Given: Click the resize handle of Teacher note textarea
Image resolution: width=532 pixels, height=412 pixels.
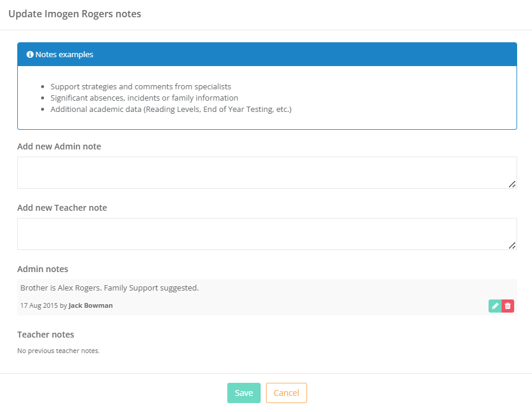Looking at the screenshot, I should point(512,245).
